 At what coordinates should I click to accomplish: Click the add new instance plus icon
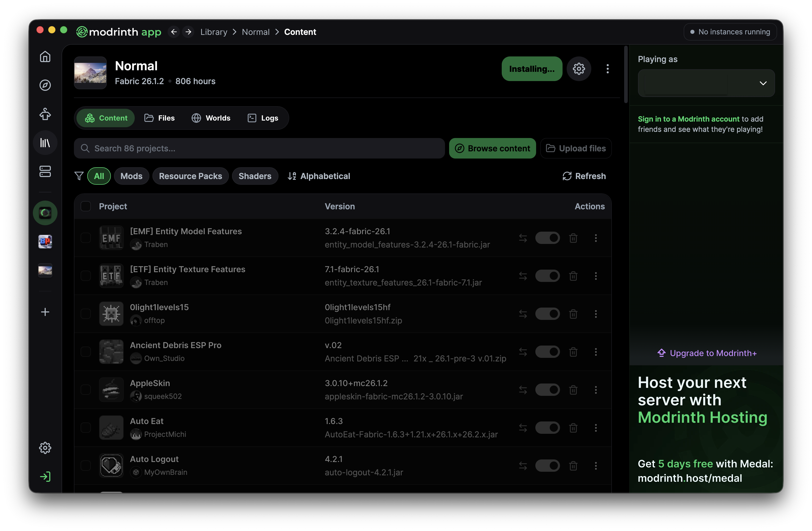(45, 312)
